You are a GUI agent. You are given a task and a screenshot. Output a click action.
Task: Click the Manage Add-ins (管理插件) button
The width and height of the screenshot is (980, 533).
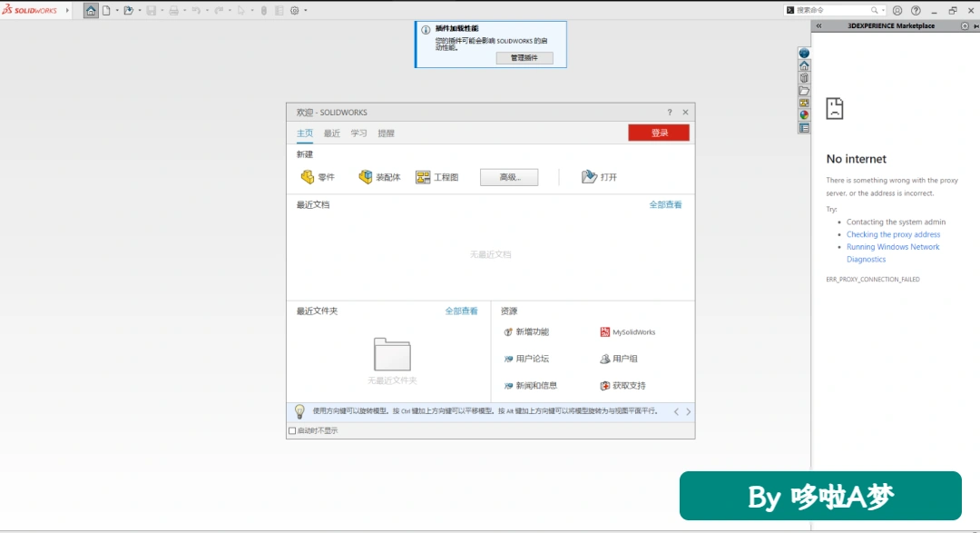524,57
